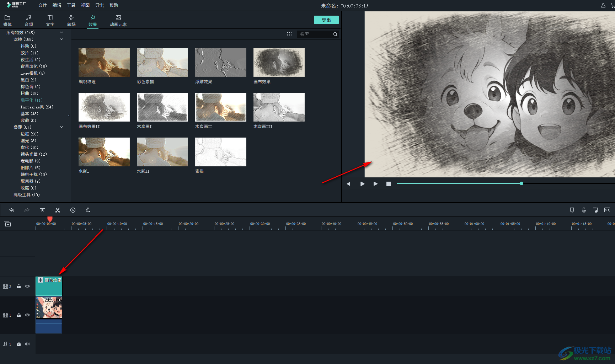Viewport: 615px width, 364px height.
Task: Click the green Export (导出) button
Action: point(326,20)
